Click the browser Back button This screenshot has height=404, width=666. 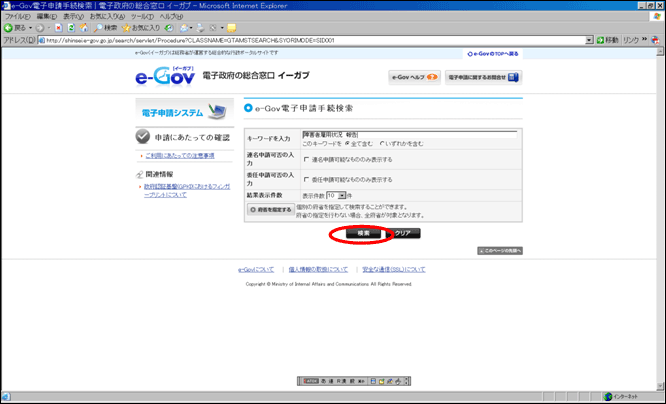coord(14,28)
